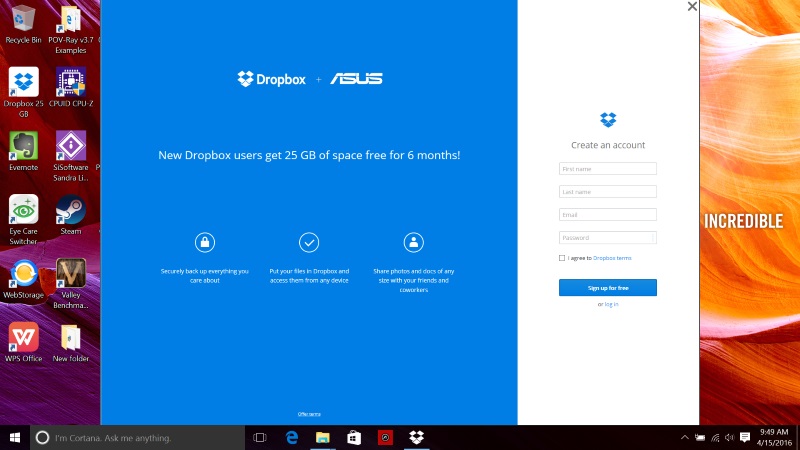The height and width of the screenshot is (450, 800).
Task: Open File Explorer from the taskbar
Action: (x=322, y=438)
